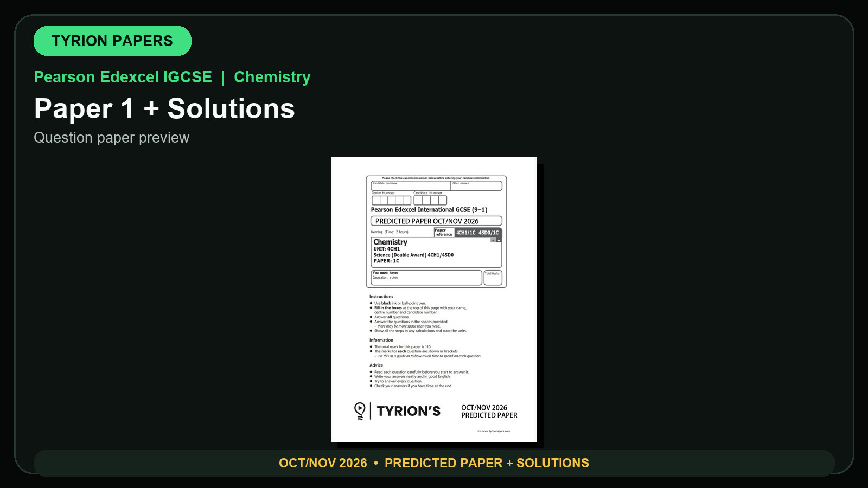Click the 4CH1/1C 4SD0/1C paper reference tag

[x=477, y=233]
